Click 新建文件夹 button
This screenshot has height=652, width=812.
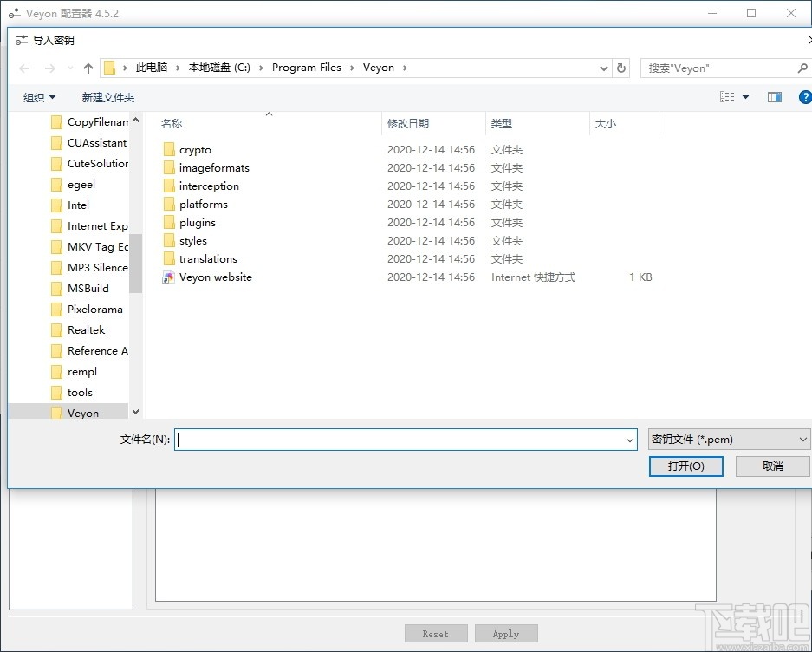(x=107, y=97)
